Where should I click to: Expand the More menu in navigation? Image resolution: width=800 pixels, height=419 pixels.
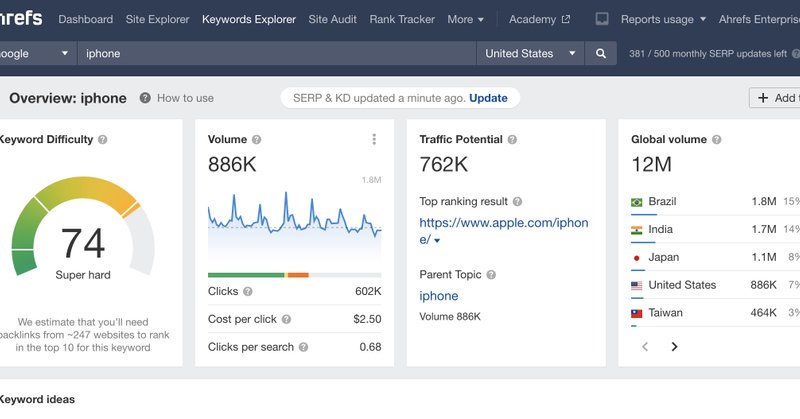tap(465, 19)
